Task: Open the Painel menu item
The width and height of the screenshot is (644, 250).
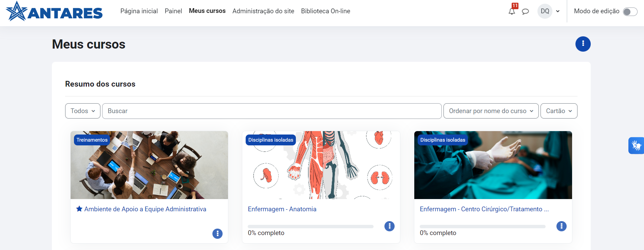Action: 173,11
